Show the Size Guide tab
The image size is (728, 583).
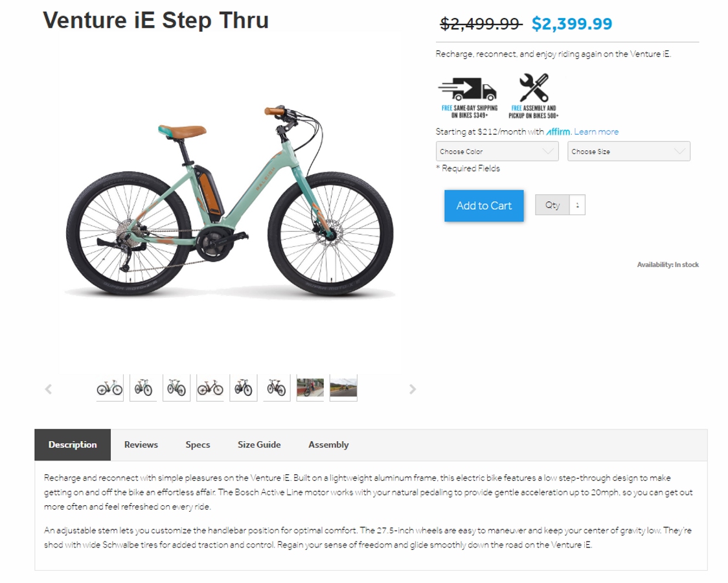coord(259,445)
